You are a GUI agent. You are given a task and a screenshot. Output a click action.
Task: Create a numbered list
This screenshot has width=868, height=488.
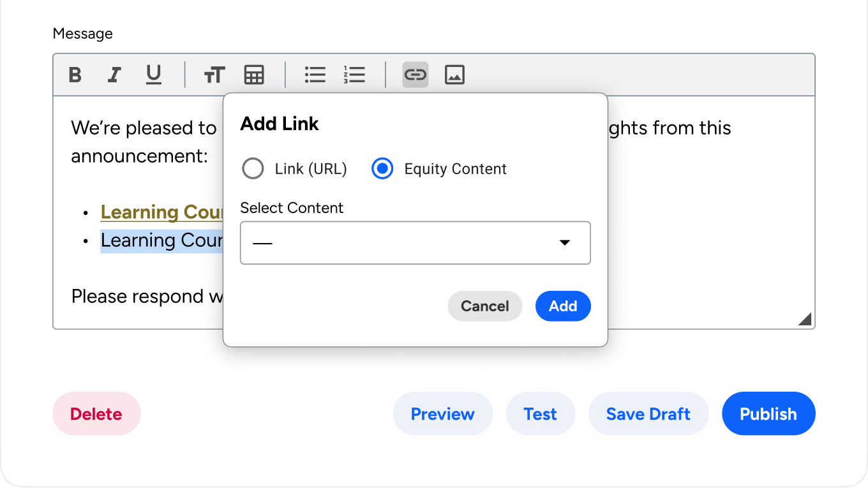pos(354,75)
